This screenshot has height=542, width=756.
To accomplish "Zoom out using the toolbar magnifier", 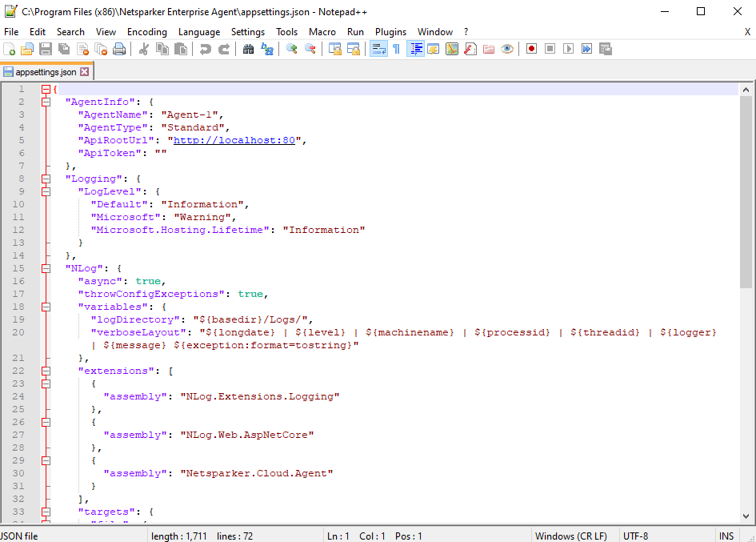I will click(x=310, y=49).
